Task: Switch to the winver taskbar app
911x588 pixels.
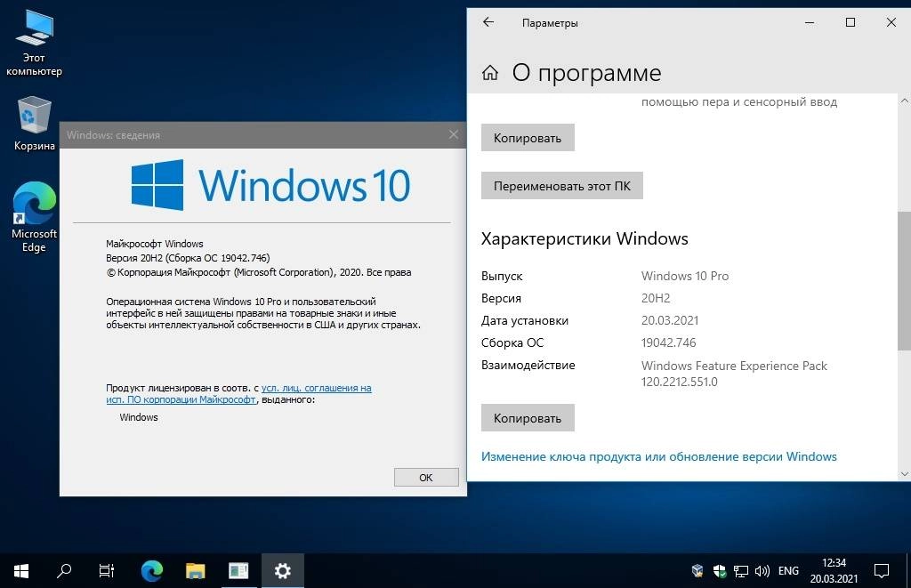Action: (x=238, y=571)
